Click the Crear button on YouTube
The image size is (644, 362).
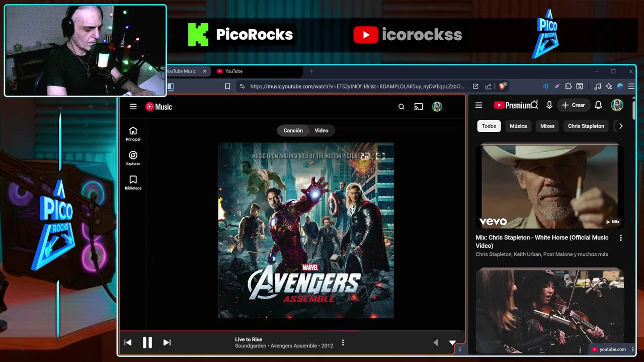coord(574,105)
